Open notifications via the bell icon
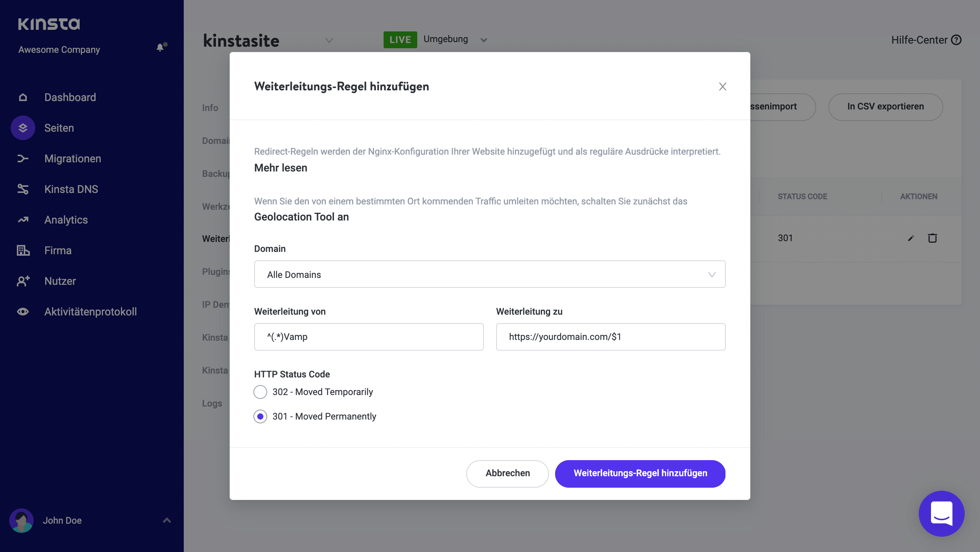 (160, 47)
